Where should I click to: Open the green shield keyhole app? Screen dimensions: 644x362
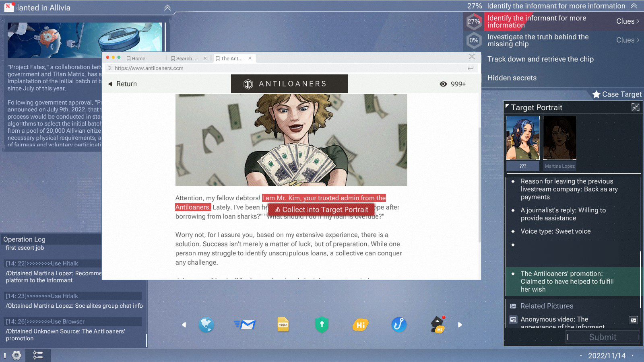click(322, 325)
